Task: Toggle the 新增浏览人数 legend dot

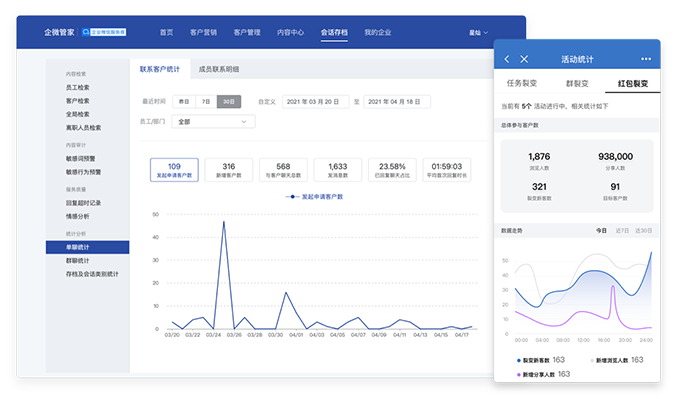Action: tap(592, 360)
